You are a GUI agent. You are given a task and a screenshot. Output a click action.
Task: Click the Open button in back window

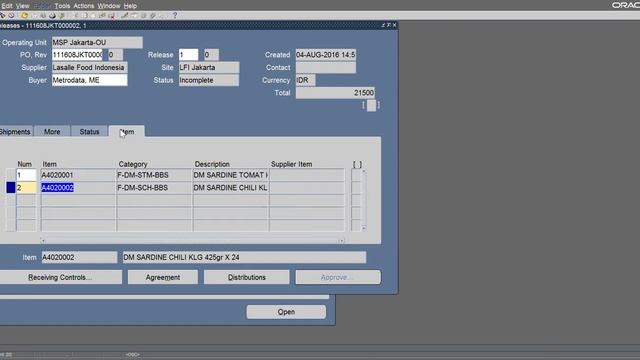pos(286,312)
